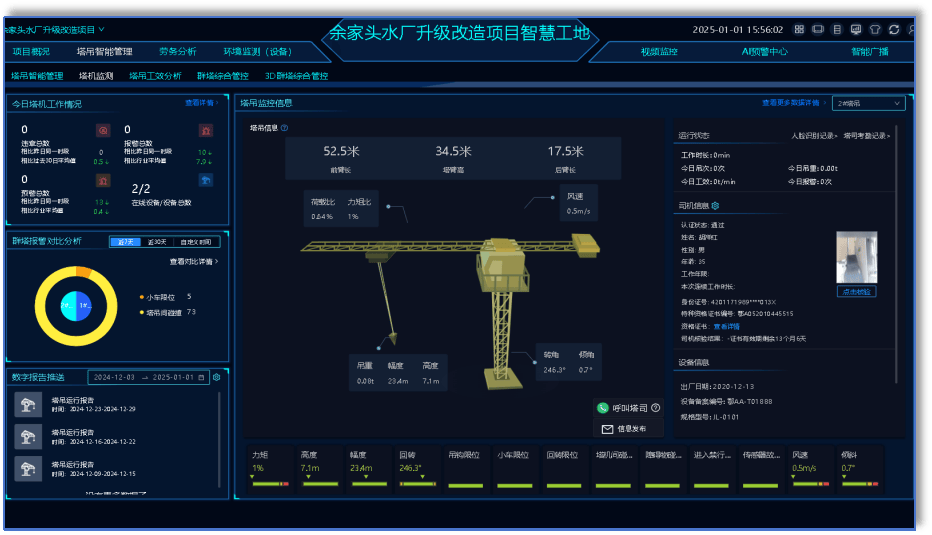The height and width of the screenshot is (535, 932).
Task: Open the report date range picker
Action: pyautogui.click(x=150, y=377)
